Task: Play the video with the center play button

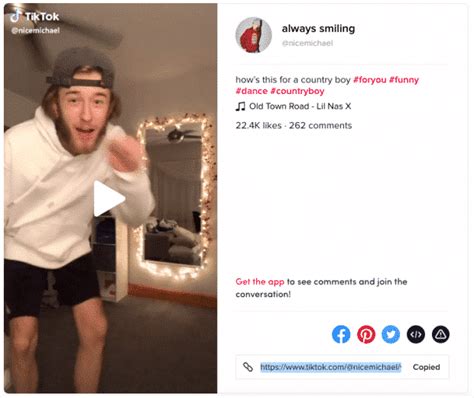Action: pos(109,199)
